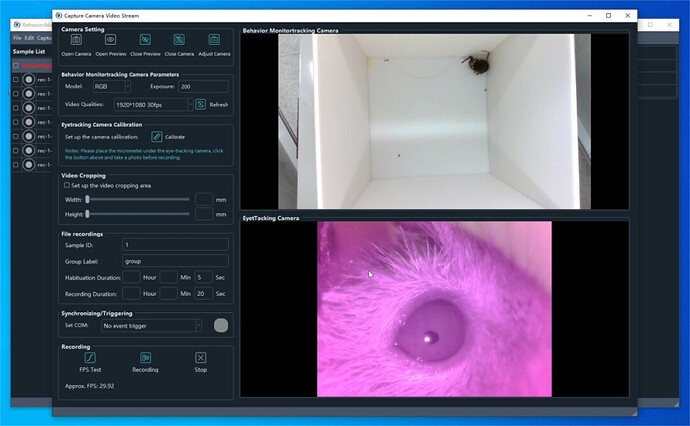Click the Open Preview eye icon

tap(111, 40)
